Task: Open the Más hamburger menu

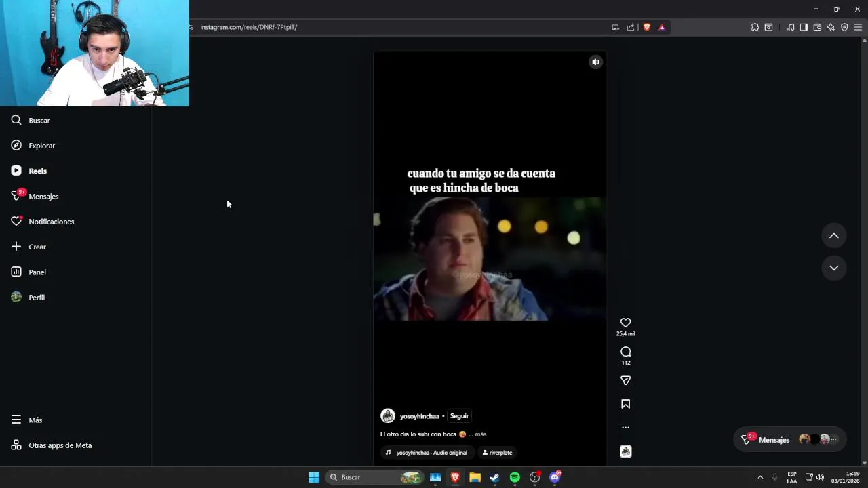Action: point(27,420)
